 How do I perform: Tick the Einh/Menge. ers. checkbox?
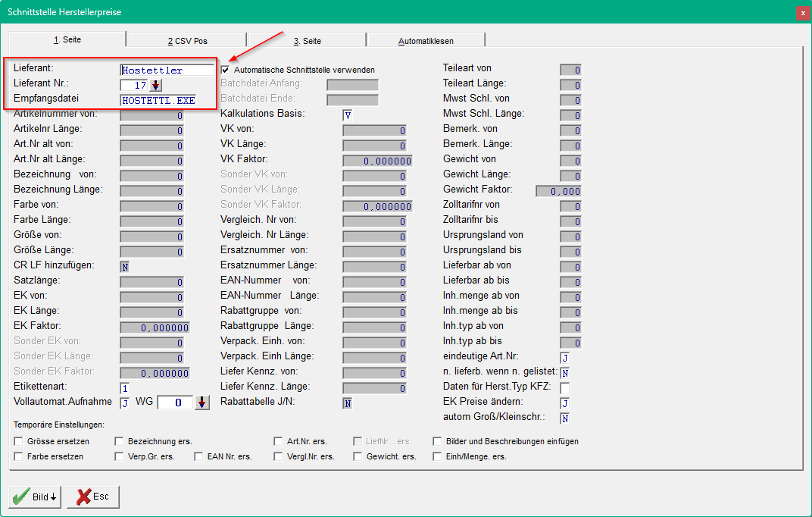(437, 456)
